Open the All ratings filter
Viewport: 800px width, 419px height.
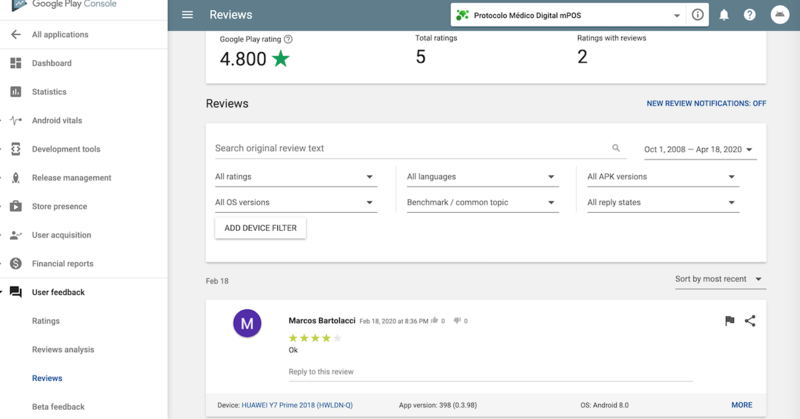296,177
